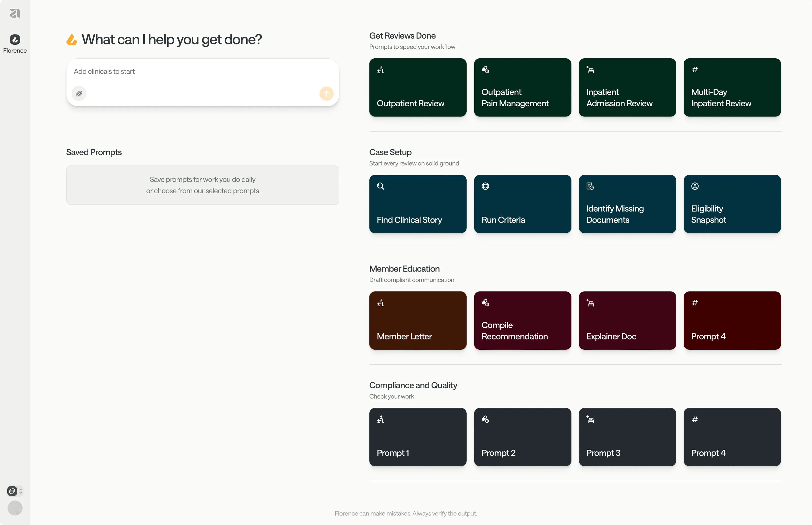The width and height of the screenshot is (812, 525).
Task: Click the Compliance and Quality heading
Action: (413, 386)
